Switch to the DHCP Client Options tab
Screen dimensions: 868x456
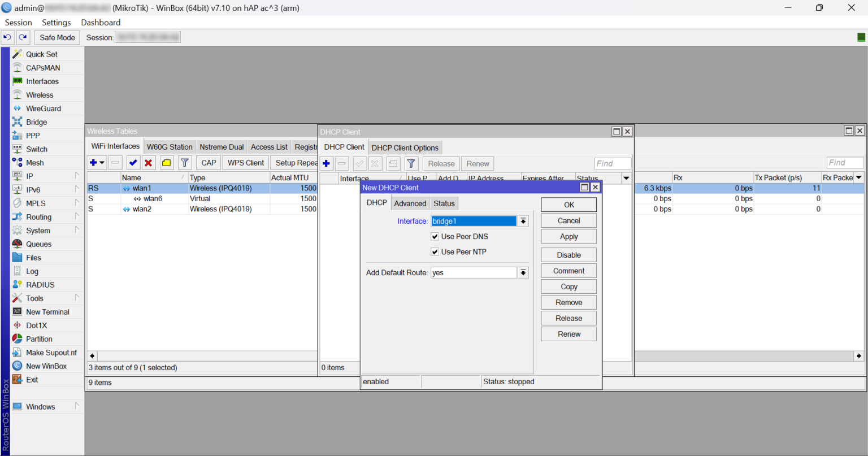point(405,147)
